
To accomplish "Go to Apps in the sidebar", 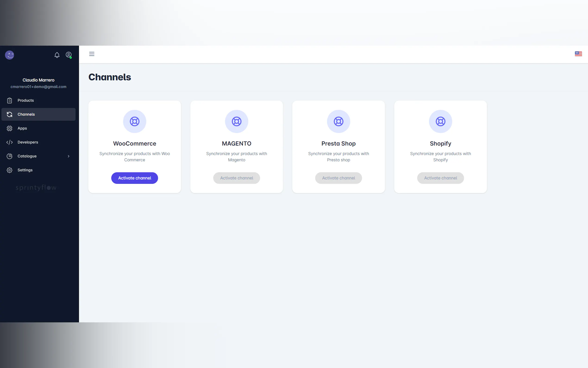I will point(22,128).
